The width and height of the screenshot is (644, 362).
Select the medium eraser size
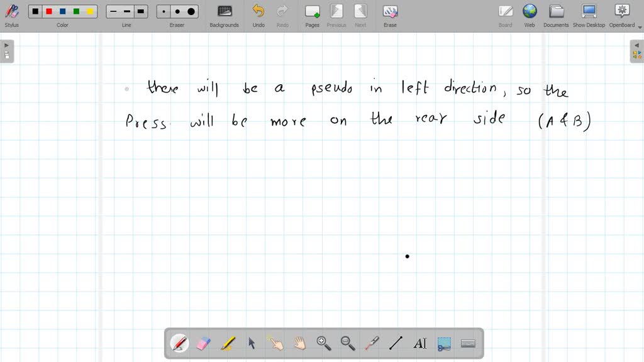[x=177, y=11]
